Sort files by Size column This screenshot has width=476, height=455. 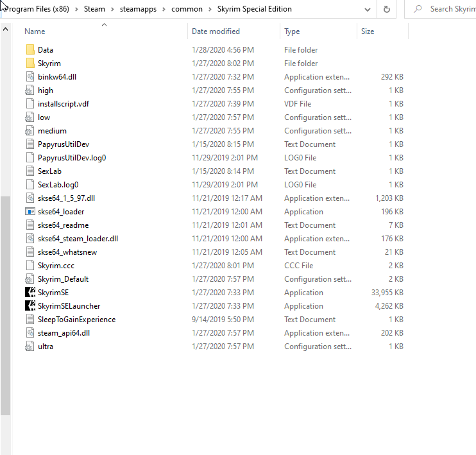368,31
